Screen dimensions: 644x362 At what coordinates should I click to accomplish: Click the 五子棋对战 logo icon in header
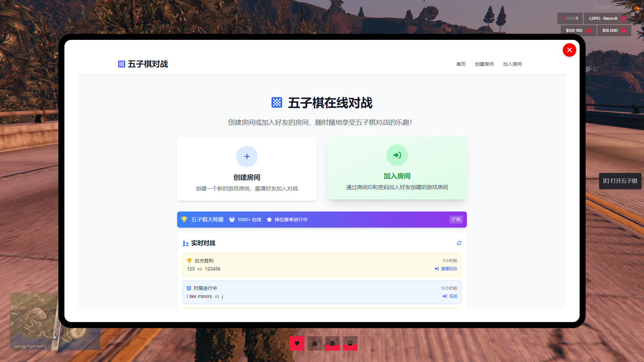pos(121,64)
